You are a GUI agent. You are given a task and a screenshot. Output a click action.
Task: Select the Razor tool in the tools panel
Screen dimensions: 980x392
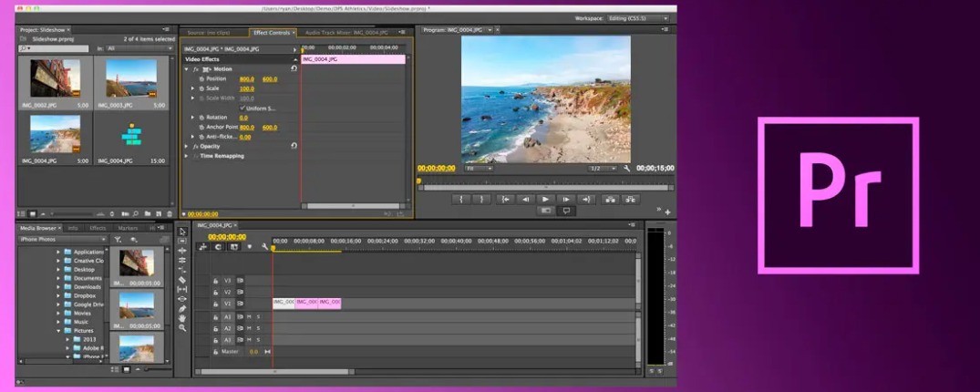(x=182, y=280)
